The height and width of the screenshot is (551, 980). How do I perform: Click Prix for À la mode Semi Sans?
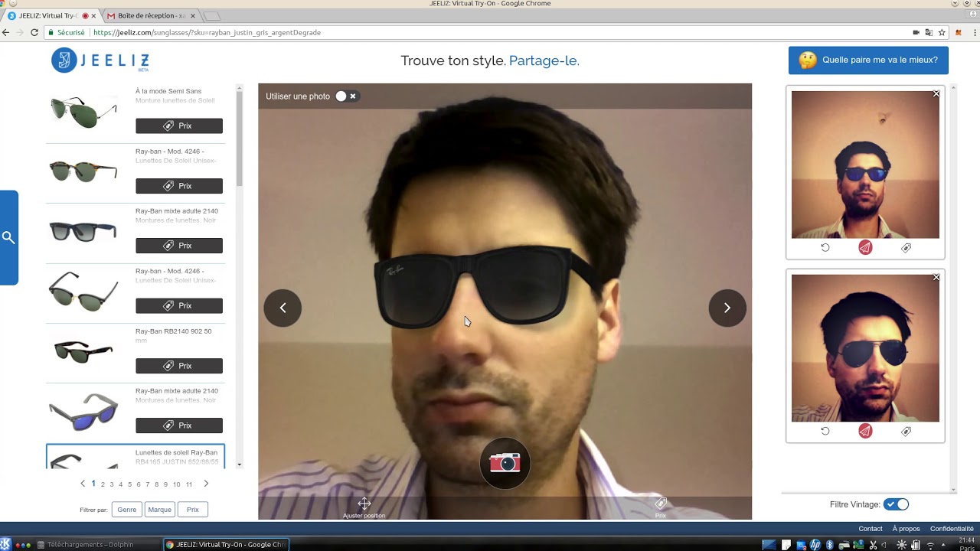(x=179, y=126)
